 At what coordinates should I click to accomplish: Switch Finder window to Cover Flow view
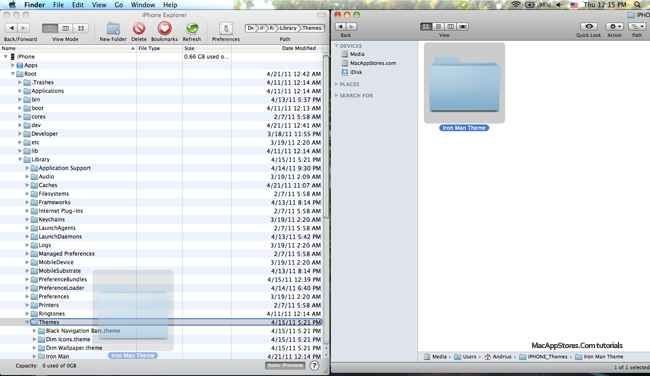[x=463, y=27]
